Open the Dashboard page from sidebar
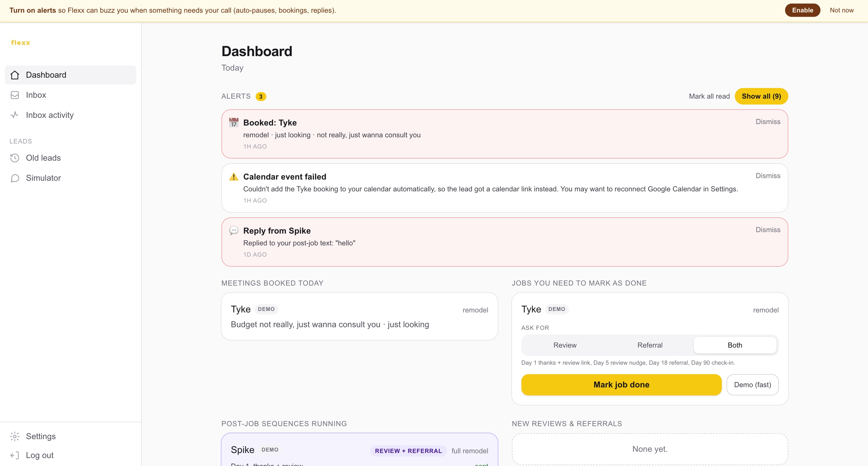This screenshot has width=868, height=466. 71,75
